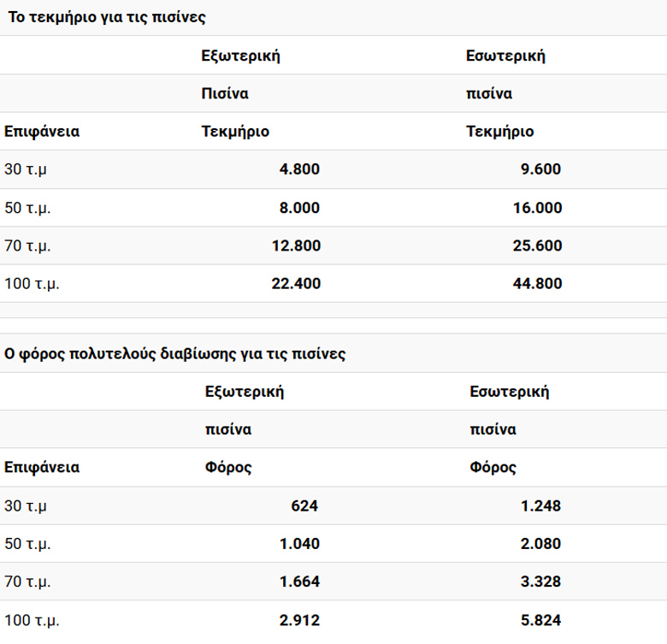Click the tax value 5.824
The image size is (667, 644).
(540, 621)
